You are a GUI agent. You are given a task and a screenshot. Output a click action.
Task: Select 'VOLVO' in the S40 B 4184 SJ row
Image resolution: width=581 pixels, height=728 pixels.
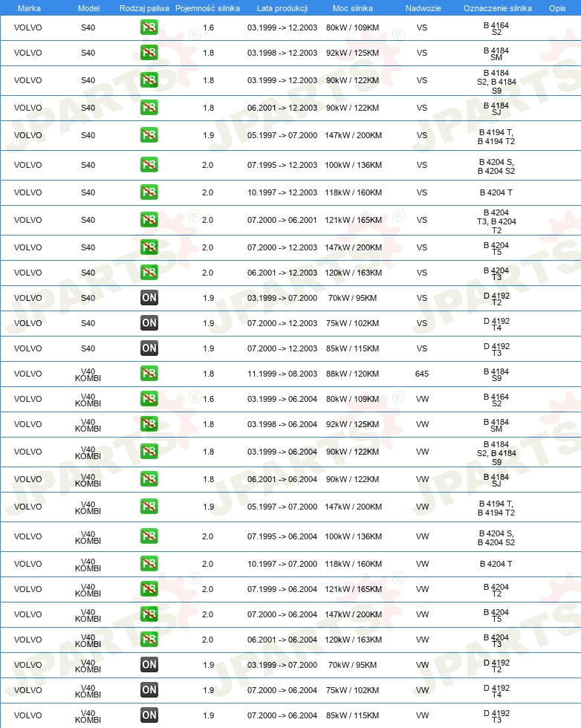[28, 108]
